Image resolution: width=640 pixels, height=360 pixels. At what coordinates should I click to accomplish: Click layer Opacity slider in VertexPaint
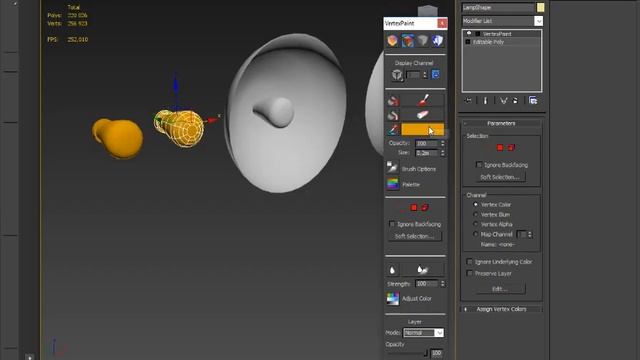tap(407, 353)
